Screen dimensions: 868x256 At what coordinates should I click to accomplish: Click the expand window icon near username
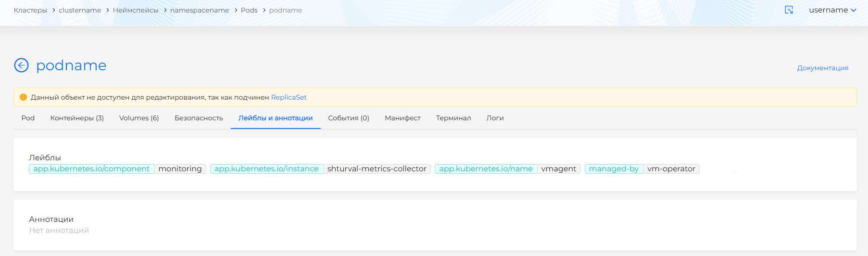click(789, 10)
